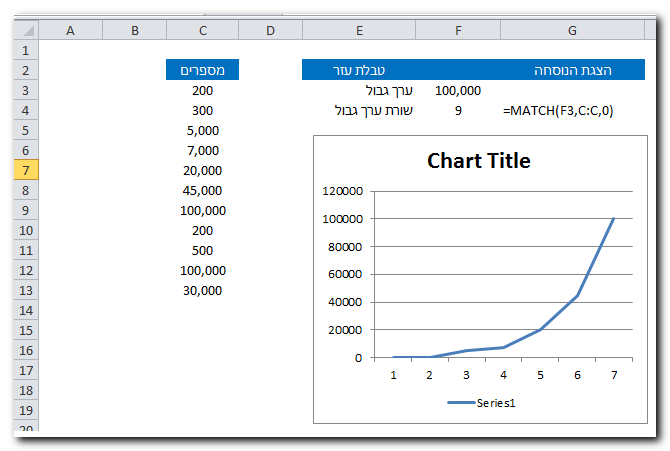The image size is (670, 451).
Task: Click the blue מספרים header cell
Action: [203, 70]
